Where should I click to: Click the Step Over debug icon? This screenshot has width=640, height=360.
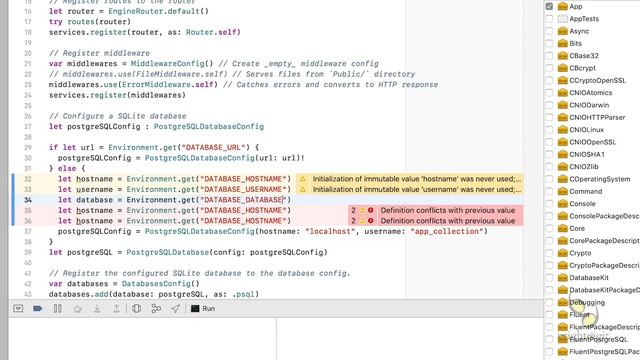(x=77, y=309)
